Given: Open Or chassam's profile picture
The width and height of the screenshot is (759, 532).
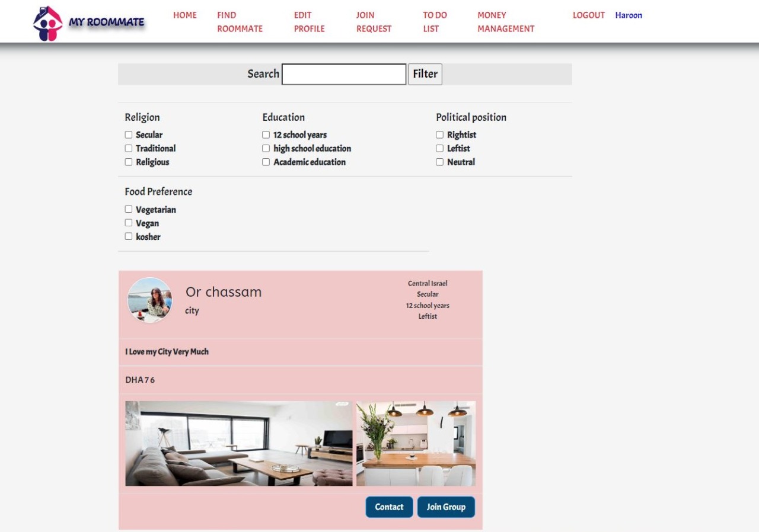Looking at the screenshot, I should pyautogui.click(x=150, y=300).
